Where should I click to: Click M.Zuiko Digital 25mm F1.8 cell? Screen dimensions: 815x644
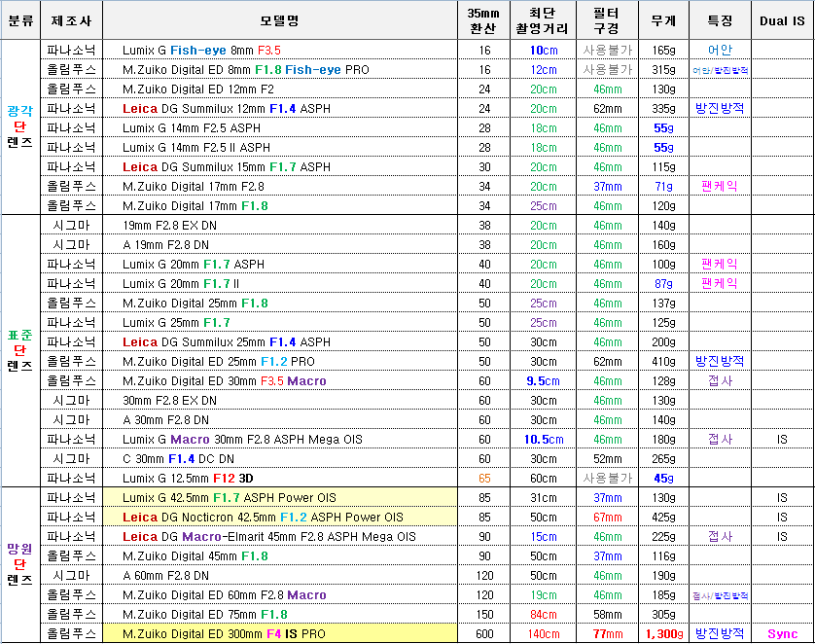pyautogui.click(x=280, y=303)
